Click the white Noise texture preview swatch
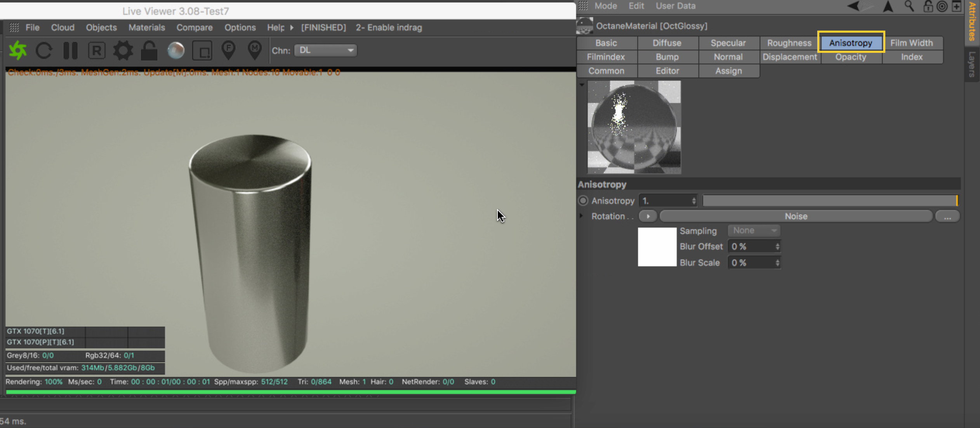 tap(657, 247)
